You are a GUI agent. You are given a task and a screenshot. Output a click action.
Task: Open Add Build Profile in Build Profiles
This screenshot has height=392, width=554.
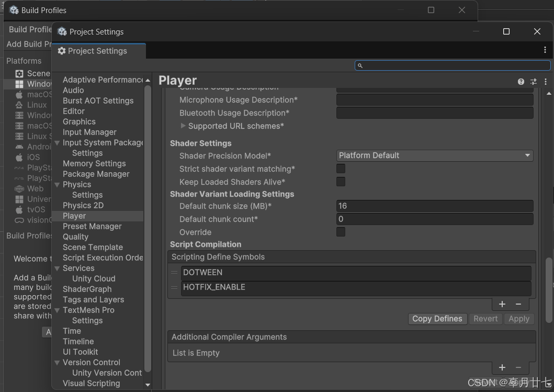click(x=29, y=44)
